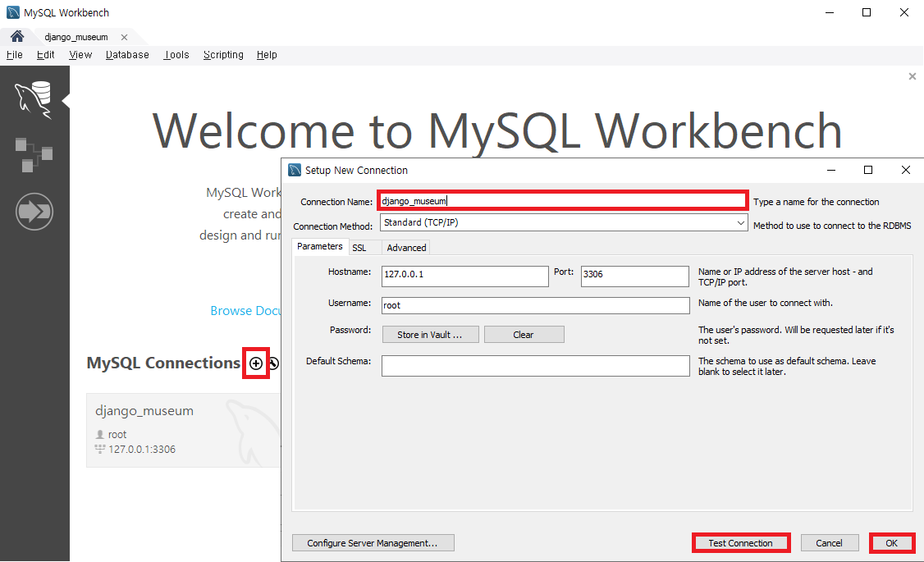This screenshot has width=924, height=562.
Task: Click Store in Vault button
Action: tap(430, 335)
